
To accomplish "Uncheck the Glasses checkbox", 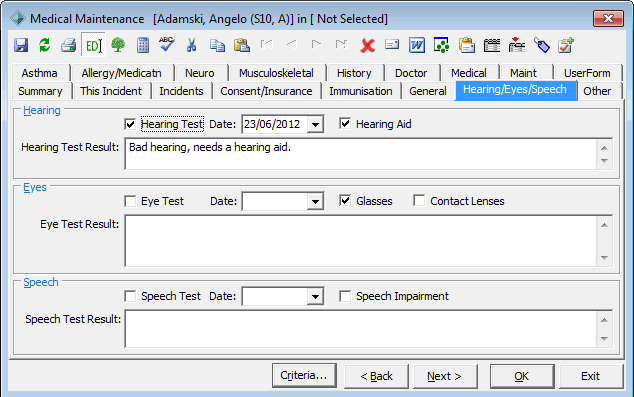I will click(x=345, y=200).
